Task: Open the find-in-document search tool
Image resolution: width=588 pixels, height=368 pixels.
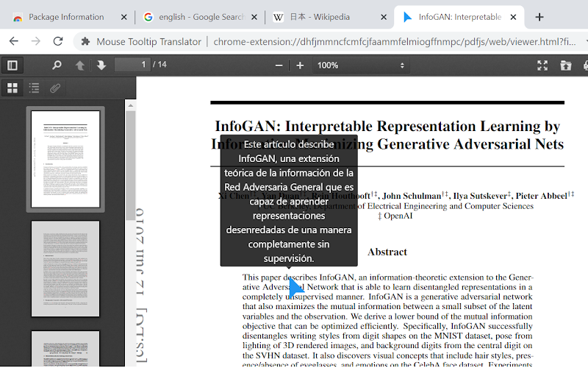Action: pyautogui.click(x=57, y=66)
